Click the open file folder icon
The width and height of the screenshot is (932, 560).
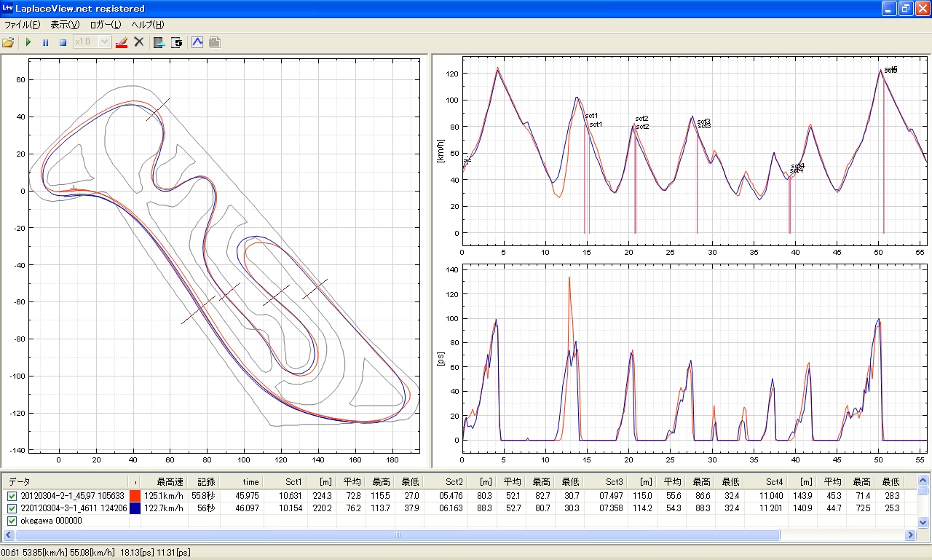[9, 42]
